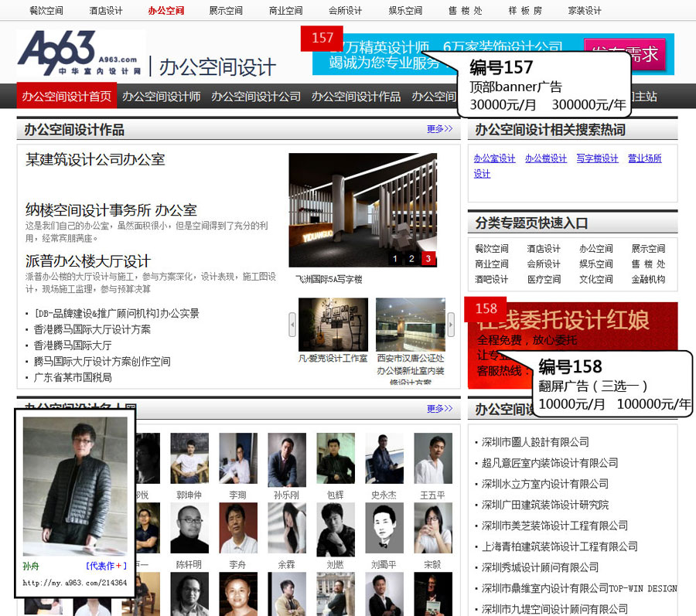Open 家装设计 in the top navigation
Screen dimensions: 696x616
pos(585,11)
